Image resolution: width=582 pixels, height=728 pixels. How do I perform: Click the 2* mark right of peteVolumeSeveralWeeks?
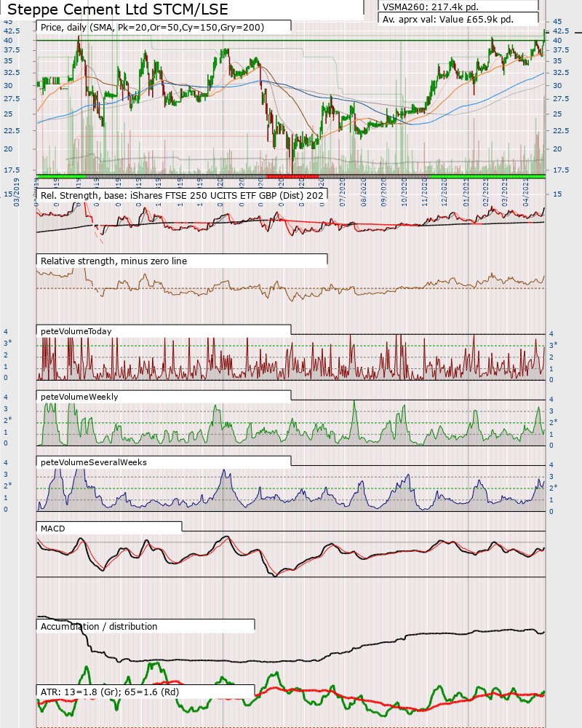click(x=553, y=488)
